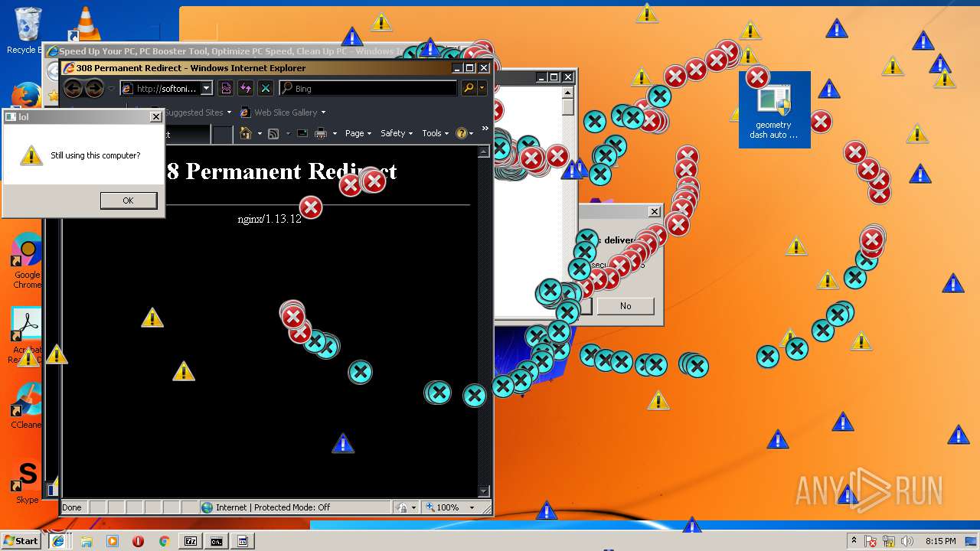
Task: Click the Bing search field
Action: [369, 89]
